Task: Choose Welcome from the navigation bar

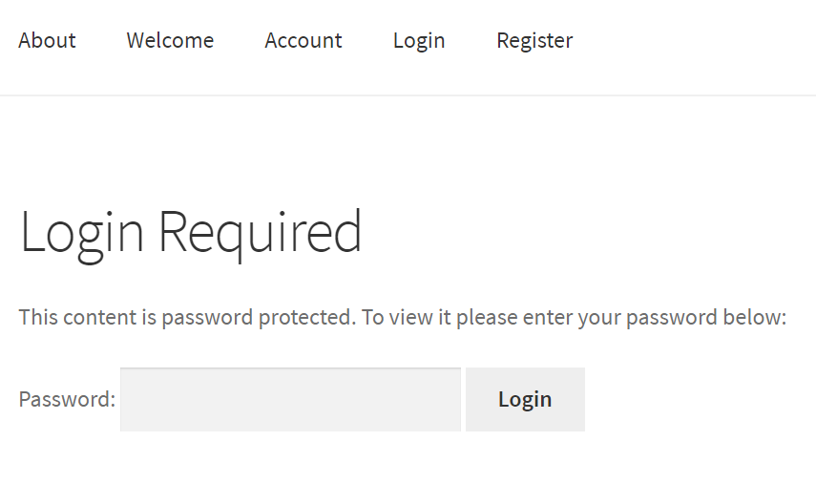Action: click(x=170, y=40)
